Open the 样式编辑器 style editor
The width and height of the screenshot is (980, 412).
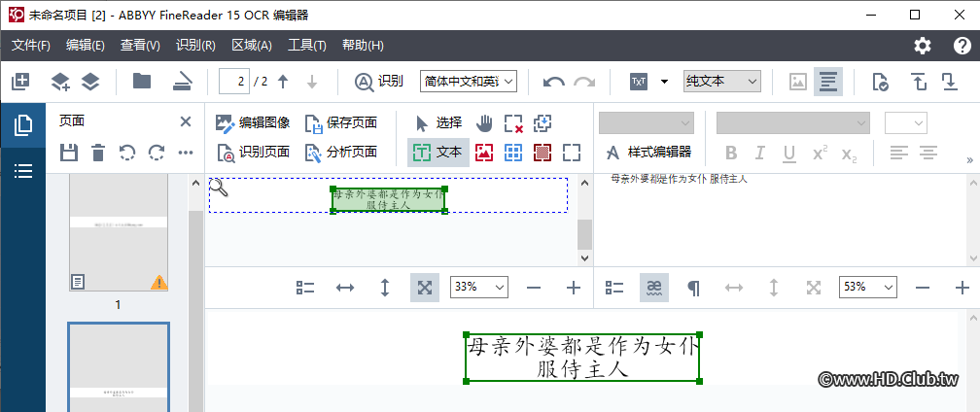tap(648, 153)
